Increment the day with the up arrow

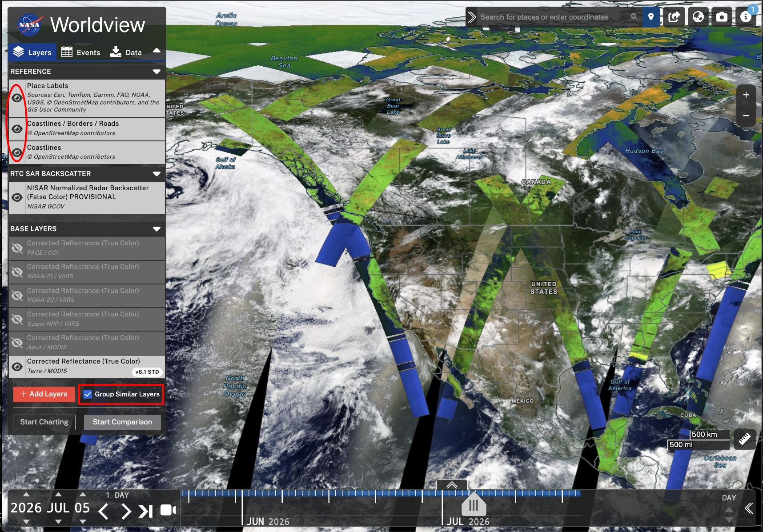coord(83,495)
